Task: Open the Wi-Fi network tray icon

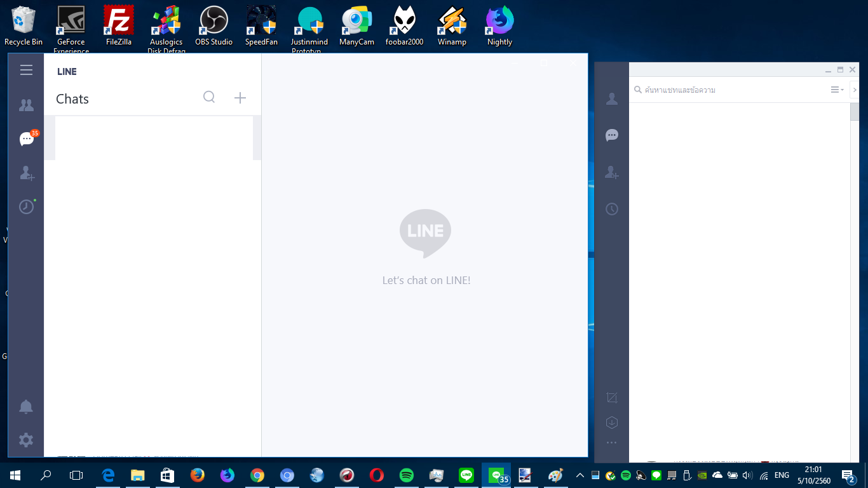Action: (x=763, y=475)
